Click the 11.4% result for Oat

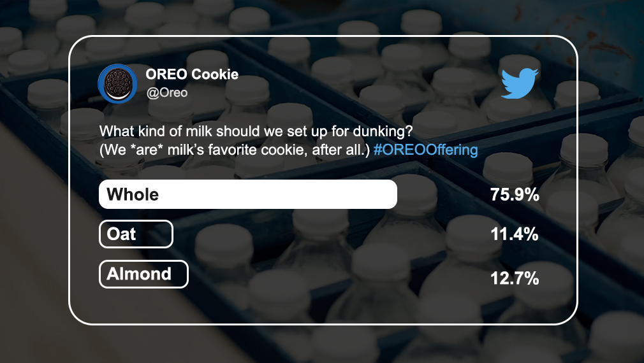[515, 234]
